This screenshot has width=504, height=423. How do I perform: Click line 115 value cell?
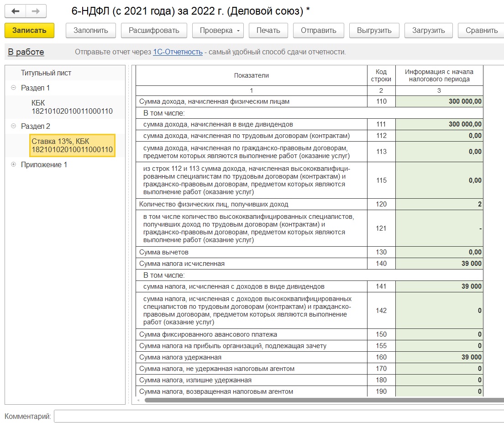pyautogui.click(x=439, y=180)
